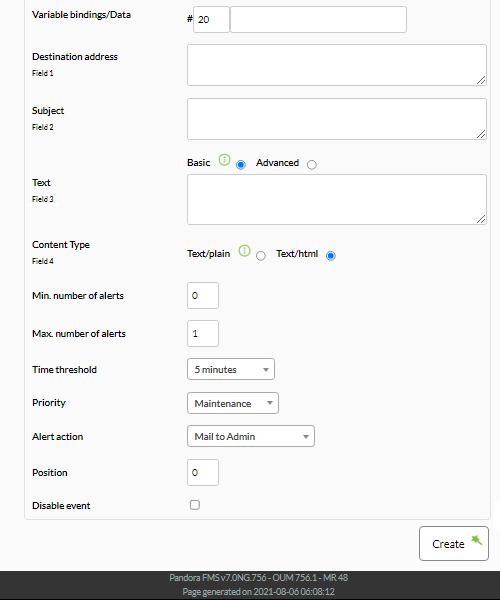
Task: Select the Basic text editor radio button
Action: click(241, 165)
